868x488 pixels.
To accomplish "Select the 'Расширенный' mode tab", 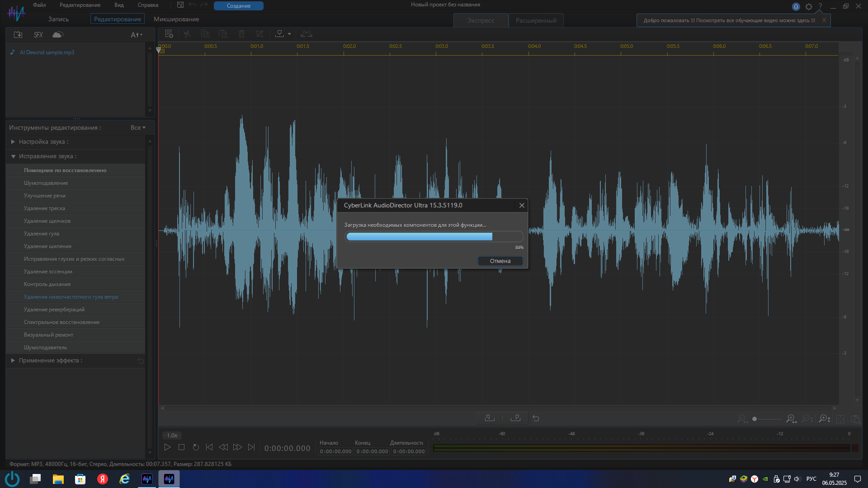I will [x=536, y=20].
